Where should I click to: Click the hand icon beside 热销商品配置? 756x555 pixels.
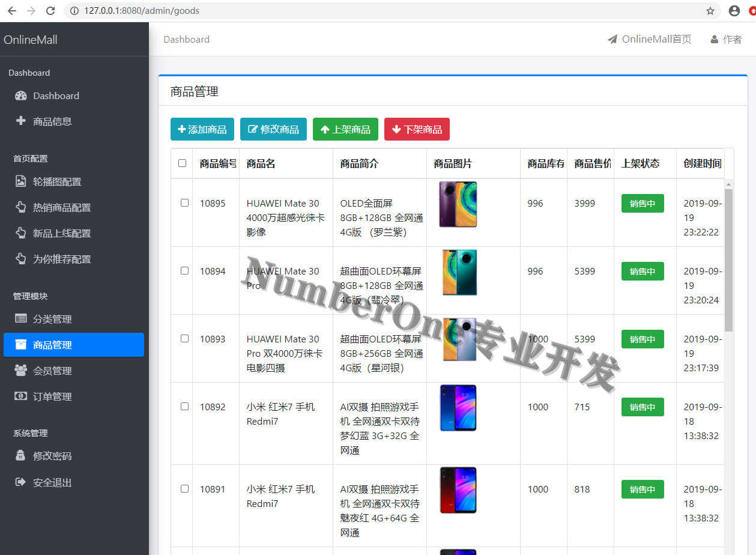click(21, 207)
